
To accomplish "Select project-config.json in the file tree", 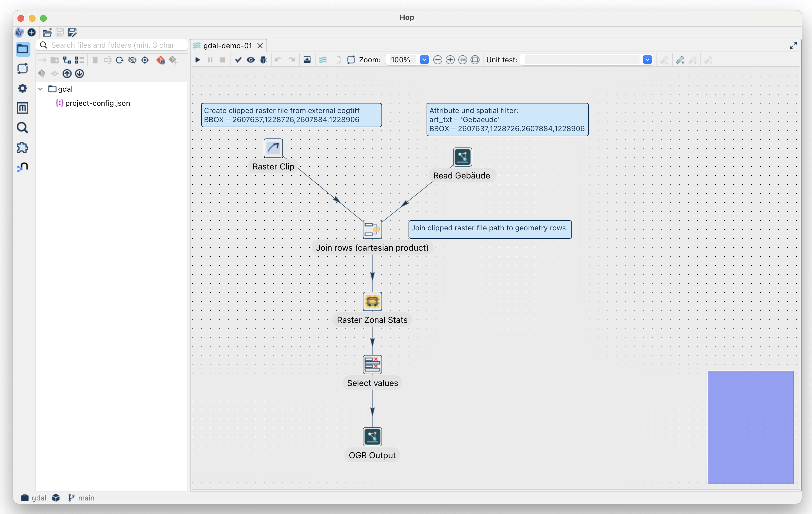I will [97, 103].
